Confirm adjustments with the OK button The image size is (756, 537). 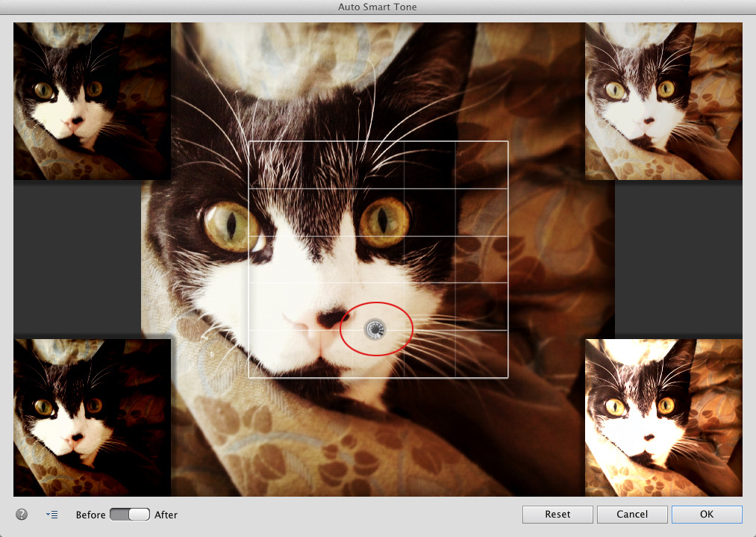pyautogui.click(x=705, y=514)
